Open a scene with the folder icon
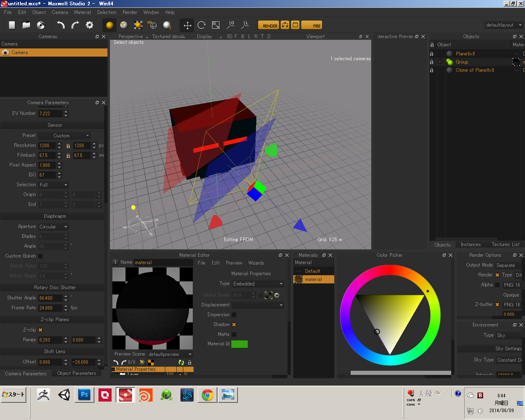Viewport: 525px width, 420px height. tap(26, 25)
